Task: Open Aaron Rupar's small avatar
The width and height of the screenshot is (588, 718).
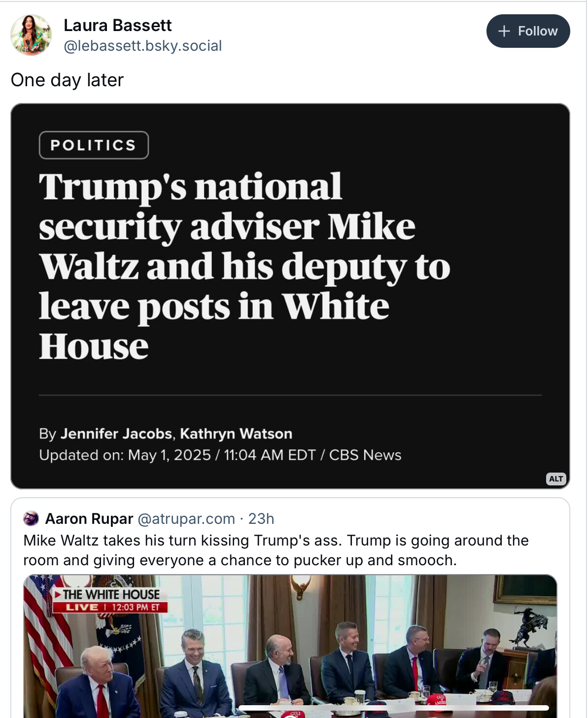Action: coord(31,518)
